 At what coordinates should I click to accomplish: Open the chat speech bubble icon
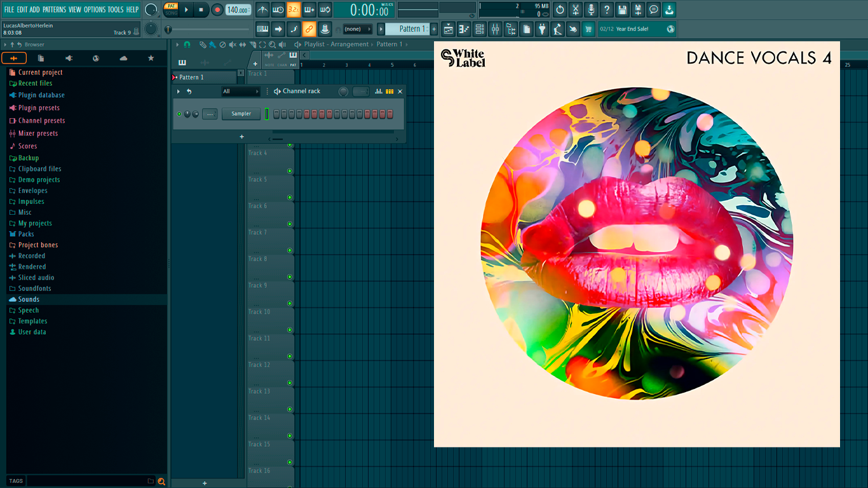(653, 10)
